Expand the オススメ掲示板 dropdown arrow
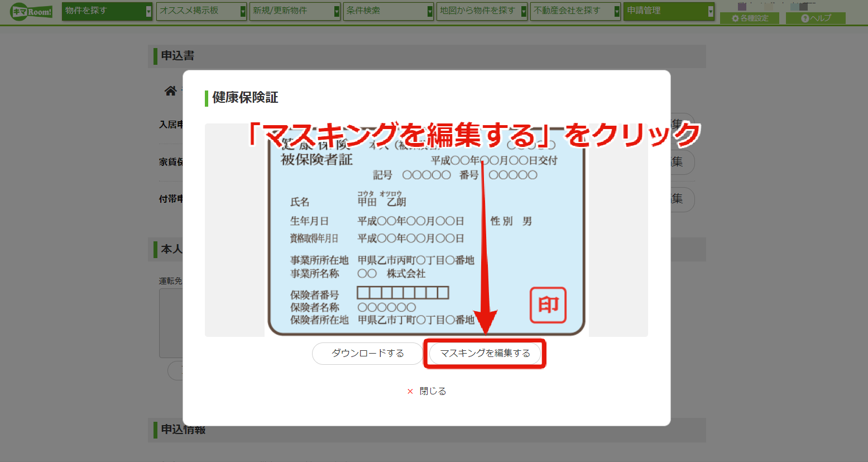Image resolution: width=868 pixels, height=462 pixels. coord(243,11)
